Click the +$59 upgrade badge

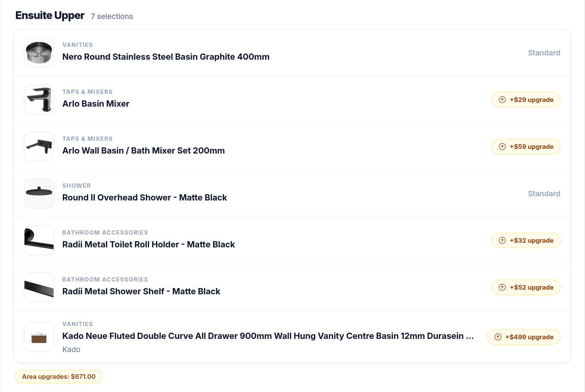526,147
